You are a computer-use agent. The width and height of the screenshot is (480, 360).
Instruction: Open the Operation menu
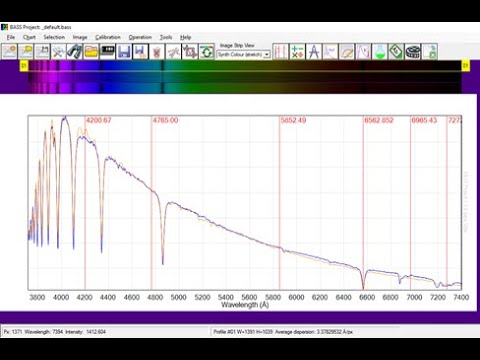(x=140, y=37)
